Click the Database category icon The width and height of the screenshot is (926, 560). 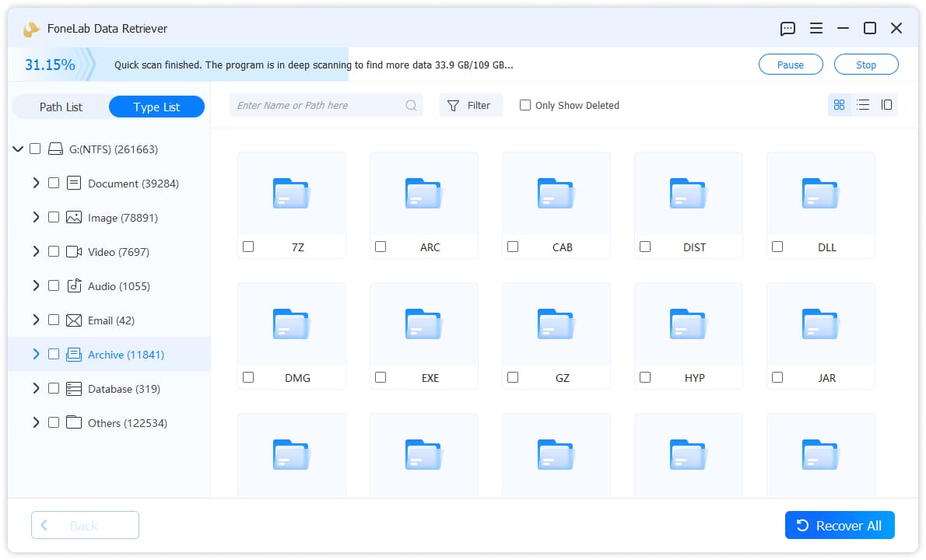(x=74, y=389)
